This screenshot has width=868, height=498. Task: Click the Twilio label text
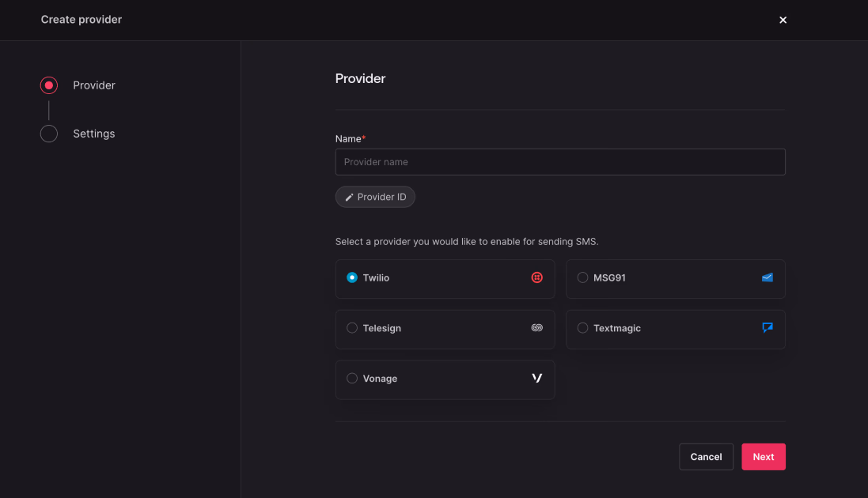(376, 277)
